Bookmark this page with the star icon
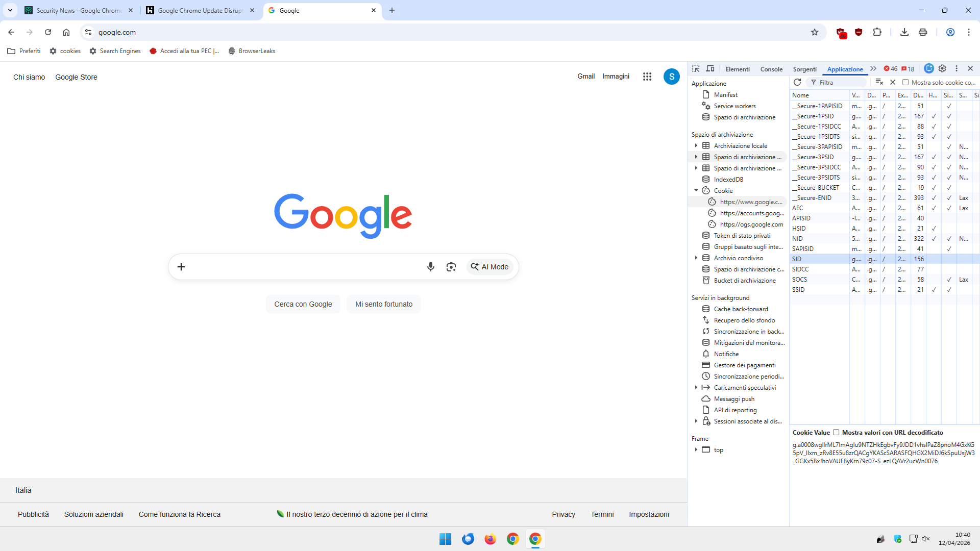Image resolution: width=980 pixels, height=551 pixels. point(815,32)
